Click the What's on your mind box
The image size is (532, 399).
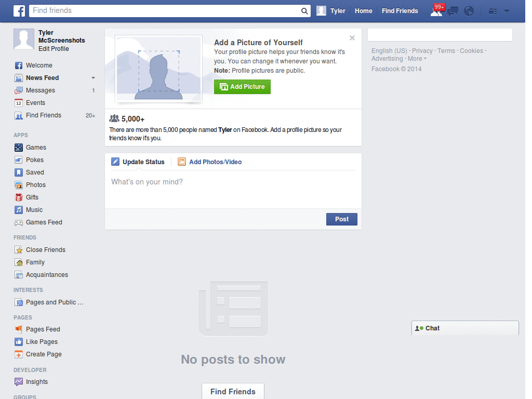coord(233,189)
